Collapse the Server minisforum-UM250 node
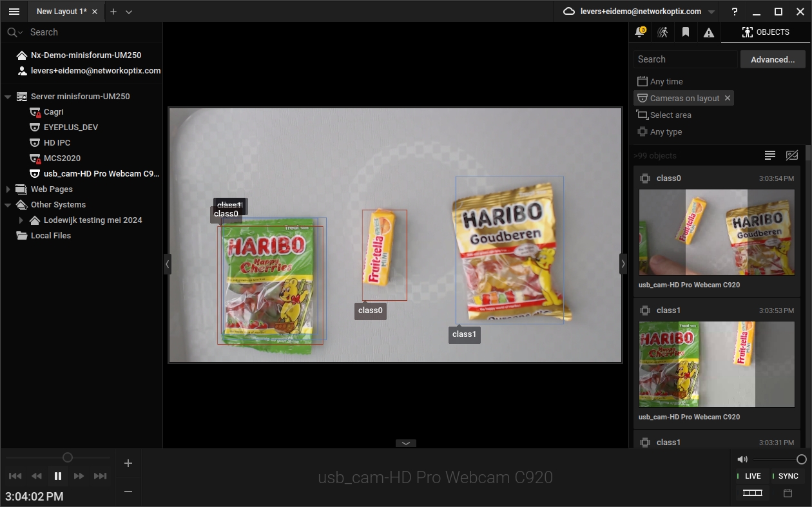Viewport: 812px width, 507px height. (8, 97)
